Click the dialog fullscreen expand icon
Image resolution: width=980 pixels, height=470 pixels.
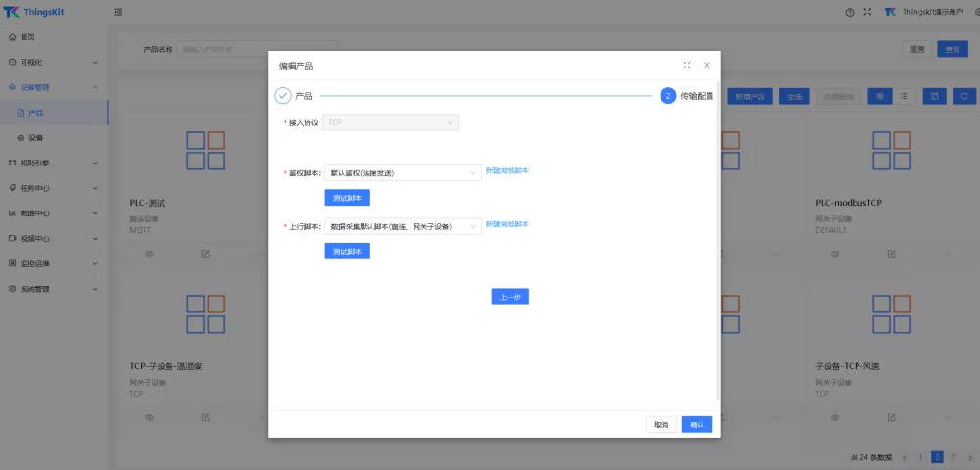pyautogui.click(x=687, y=65)
